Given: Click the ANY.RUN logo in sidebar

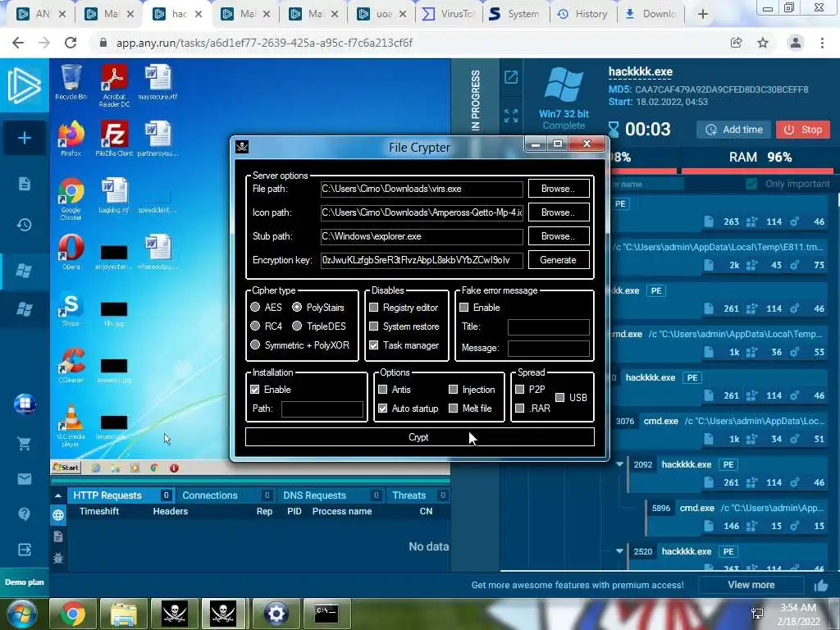Looking at the screenshot, I should tap(24, 85).
